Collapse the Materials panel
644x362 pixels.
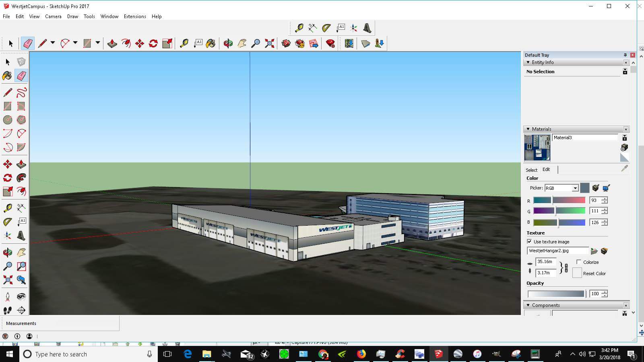point(528,129)
